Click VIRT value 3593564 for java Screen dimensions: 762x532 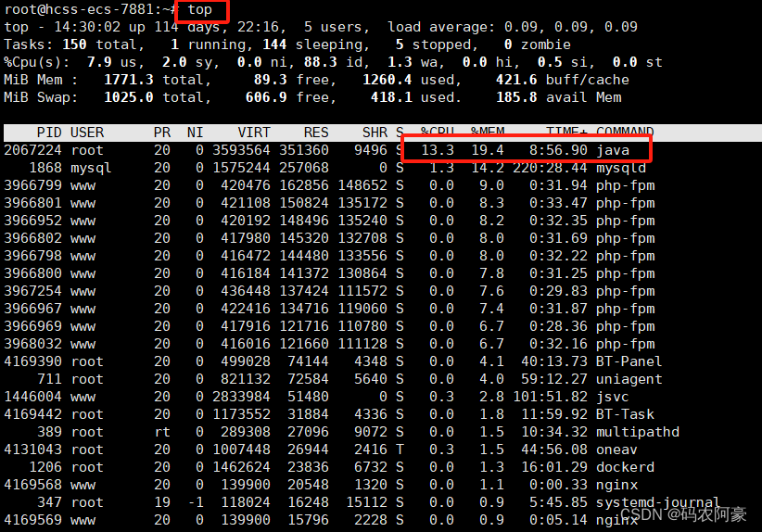pos(241,150)
